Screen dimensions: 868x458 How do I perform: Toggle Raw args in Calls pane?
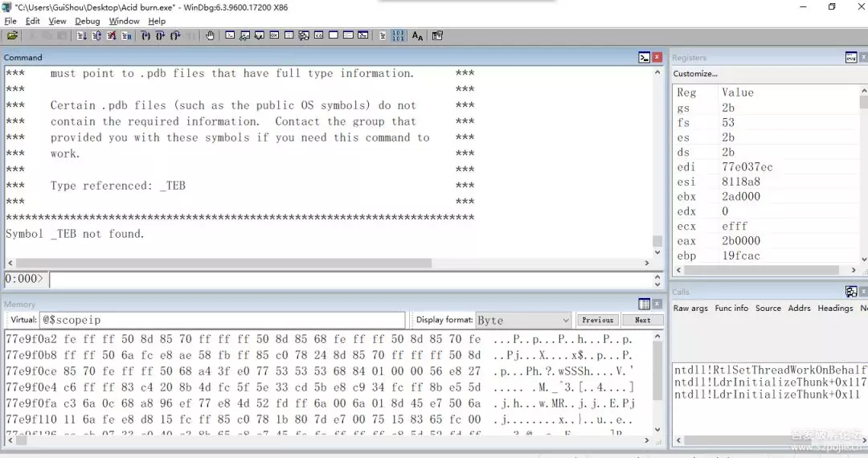(690, 308)
